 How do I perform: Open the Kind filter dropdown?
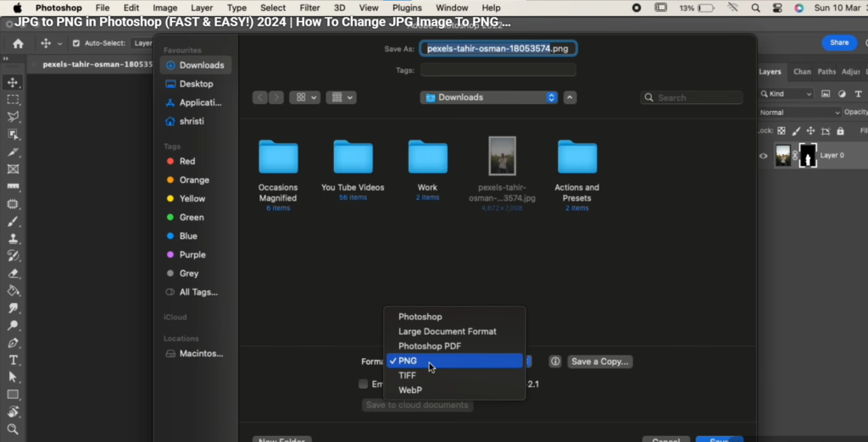[786, 94]
